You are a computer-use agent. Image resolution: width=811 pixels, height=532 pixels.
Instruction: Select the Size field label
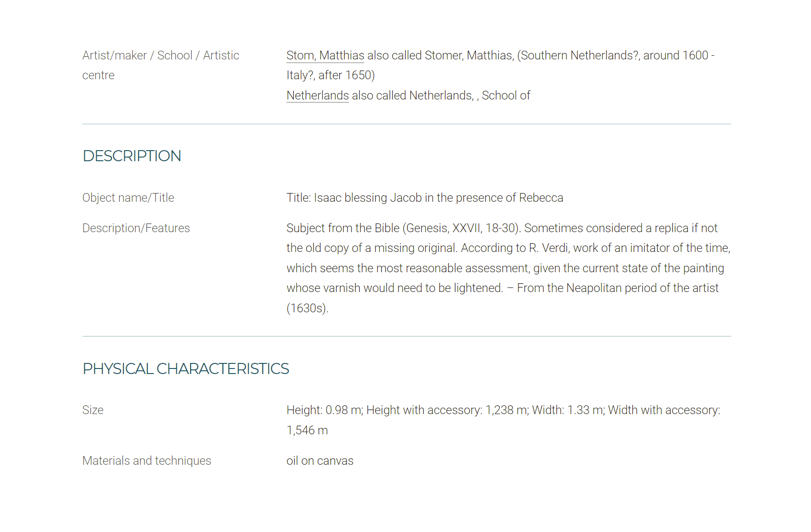click(93, 410)
